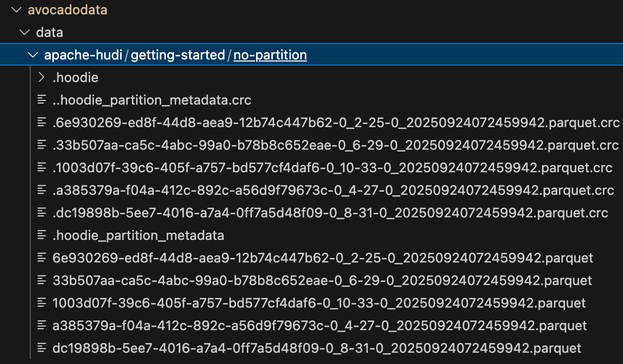The height and width of the screenshot is (364, 623).
Task: Click the file icon for the 33b507aa parquet file
Action: click(x=42, y=280)
